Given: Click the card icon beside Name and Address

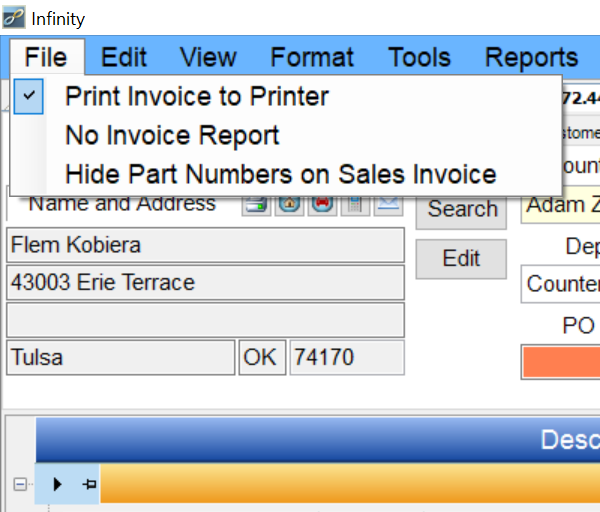Looking at the screenshot, I should tap(257, 205).
